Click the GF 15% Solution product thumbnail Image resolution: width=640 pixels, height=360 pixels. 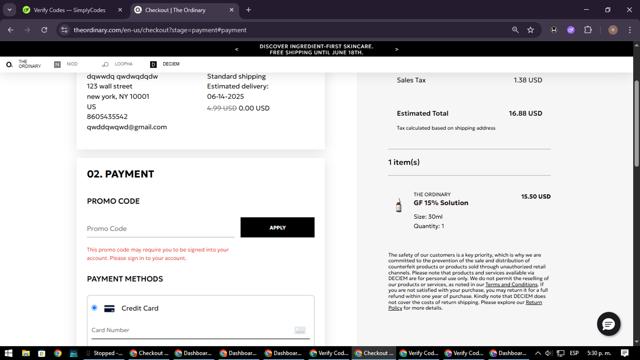[x=399, y=205]
